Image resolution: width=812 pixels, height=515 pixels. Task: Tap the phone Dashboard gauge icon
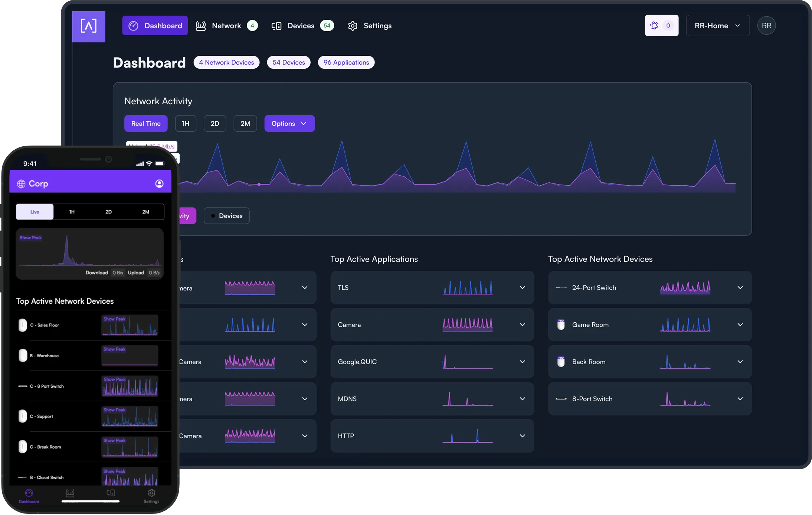point(29,493)
